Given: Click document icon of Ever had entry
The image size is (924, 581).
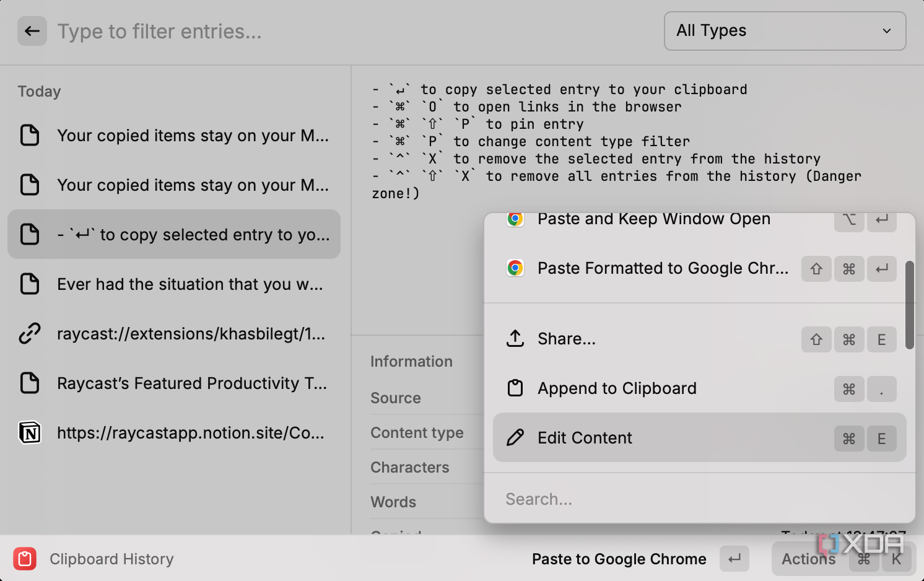Looking at the screenshot, I should click(30, 284).
